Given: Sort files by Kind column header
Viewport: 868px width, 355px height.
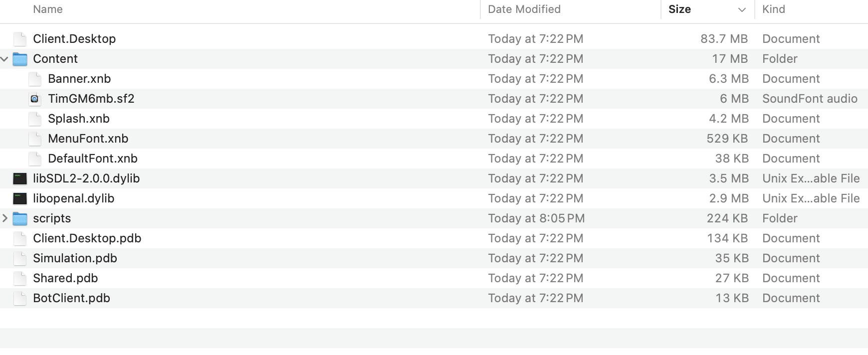Looking at the screenshot, I should click(774, 9).
